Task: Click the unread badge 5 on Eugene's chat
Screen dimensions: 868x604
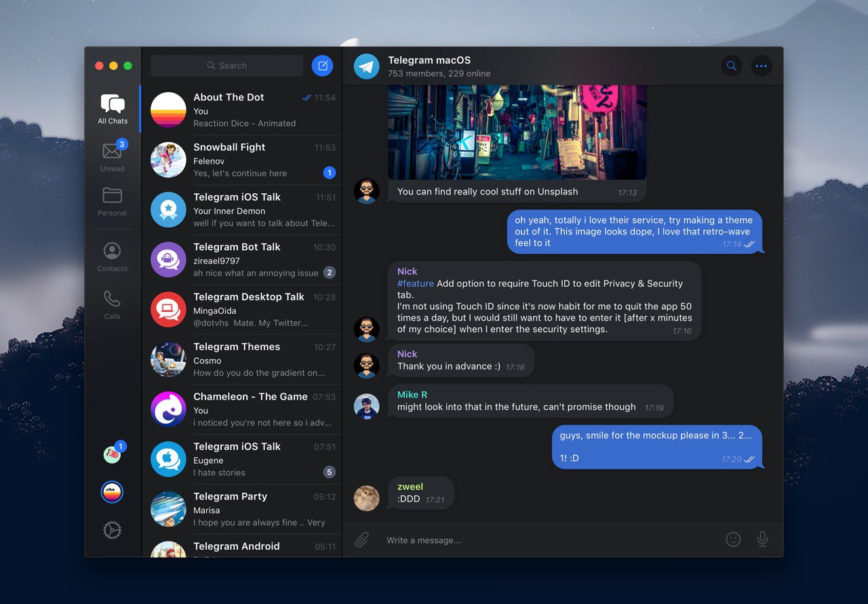Action: click(x=330, y=472)
